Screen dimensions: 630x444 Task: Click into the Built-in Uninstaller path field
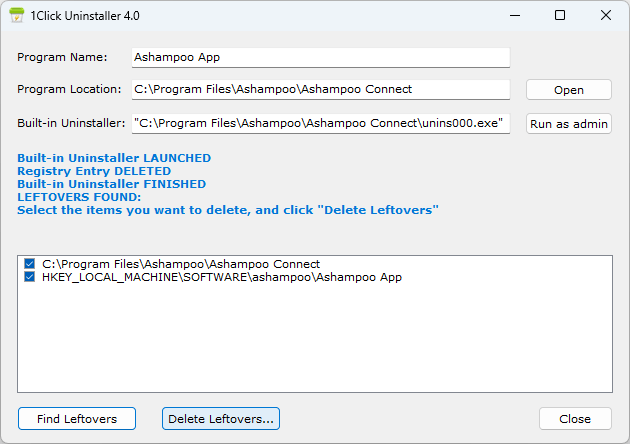pyautogui.click(x=321, y=123)
